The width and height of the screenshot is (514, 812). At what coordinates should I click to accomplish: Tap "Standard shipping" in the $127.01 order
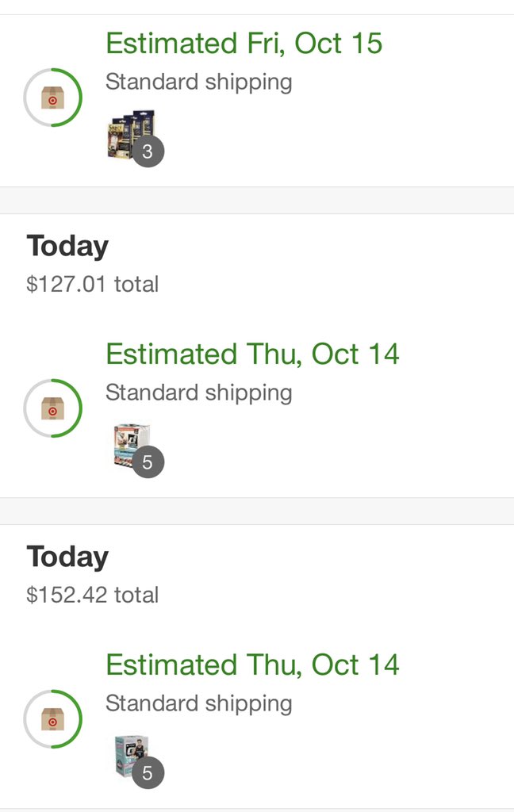[198, 393]
